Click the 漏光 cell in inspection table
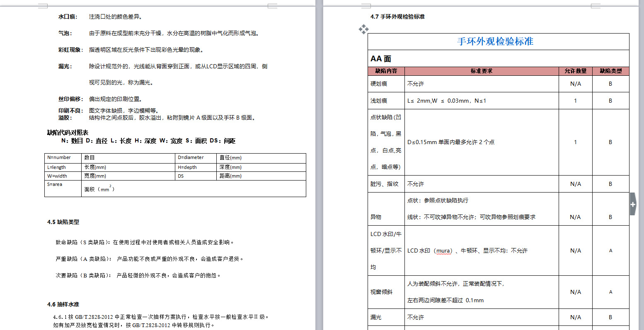 (x=386, y=317)
